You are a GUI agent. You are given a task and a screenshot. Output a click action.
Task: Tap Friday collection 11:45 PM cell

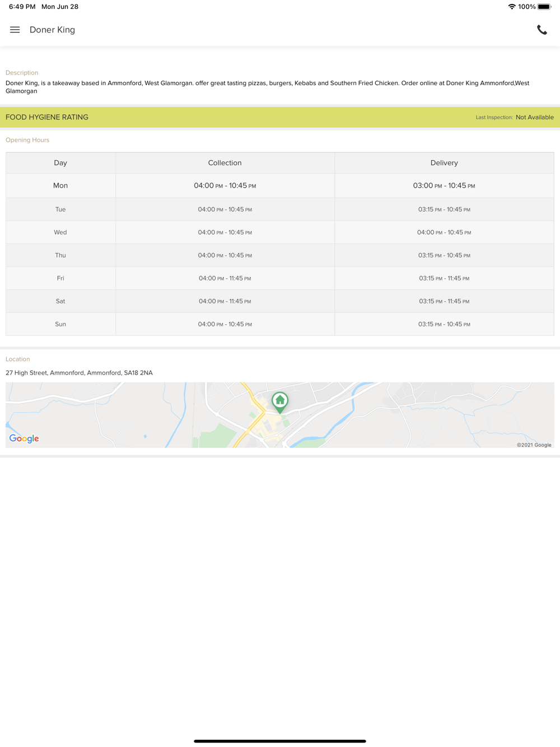click(x=225, y=278)
